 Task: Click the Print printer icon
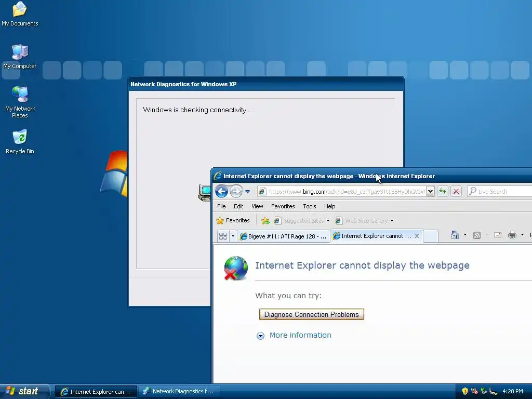(x=512, y=235)
